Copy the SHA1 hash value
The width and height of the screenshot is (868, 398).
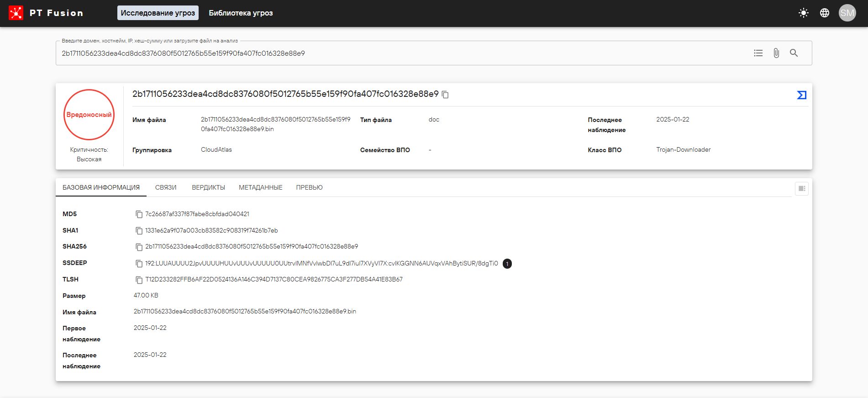coord(139,231)
